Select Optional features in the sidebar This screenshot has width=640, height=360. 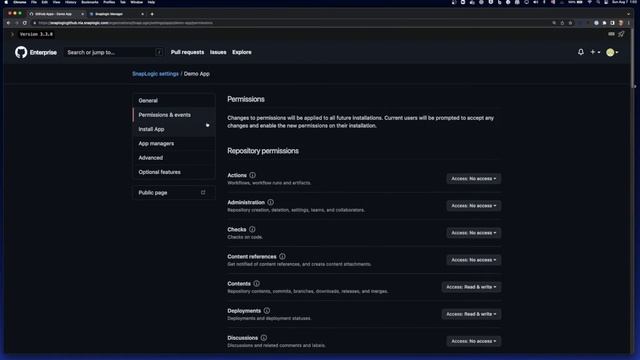click(174, 172)
